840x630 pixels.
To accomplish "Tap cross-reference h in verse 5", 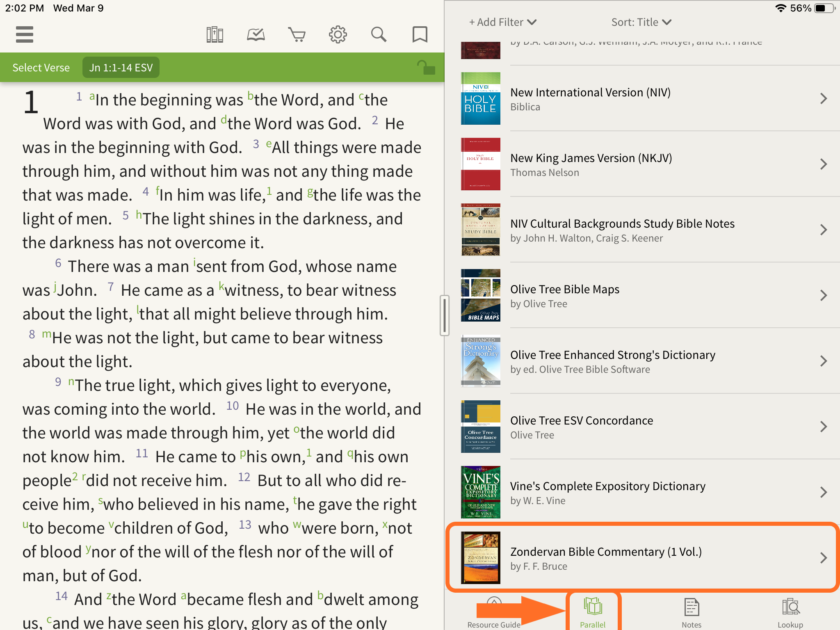I will coord(139,215).
